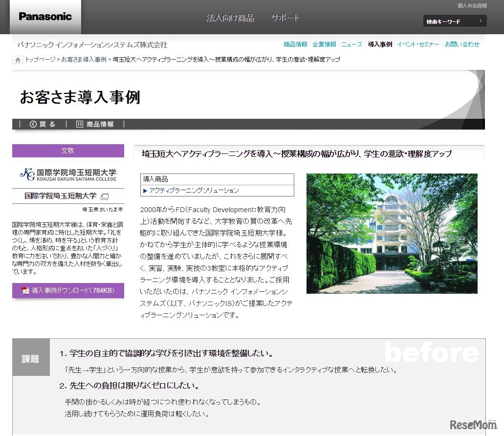Expand the お客さま導入事例 breadcrumb entry
Image resolution: width=504 pixels, height=436 pixels.
82,59
